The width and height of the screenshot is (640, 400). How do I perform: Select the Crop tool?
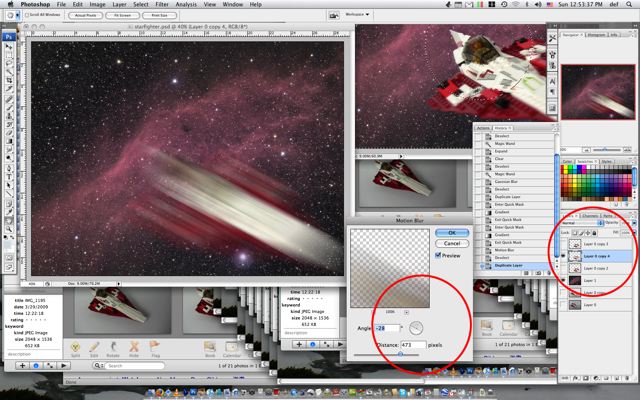(9, 80)
